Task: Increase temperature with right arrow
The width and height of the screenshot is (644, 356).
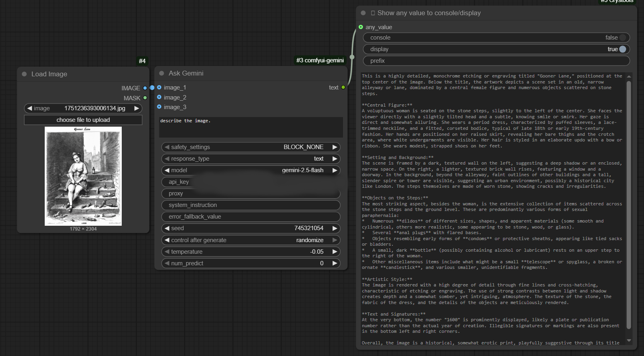Action: 335,252
